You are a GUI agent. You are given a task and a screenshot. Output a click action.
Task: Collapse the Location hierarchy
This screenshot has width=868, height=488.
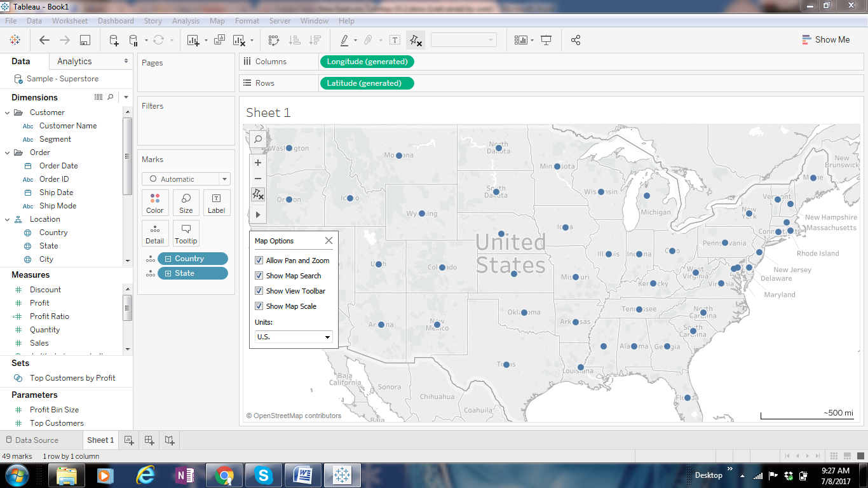pyautogui.click(x=8, y=219)
